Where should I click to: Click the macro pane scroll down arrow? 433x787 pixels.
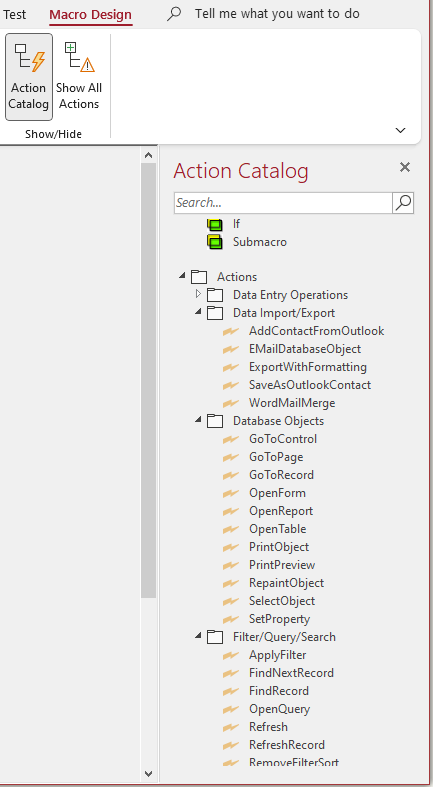pos(149,773)
